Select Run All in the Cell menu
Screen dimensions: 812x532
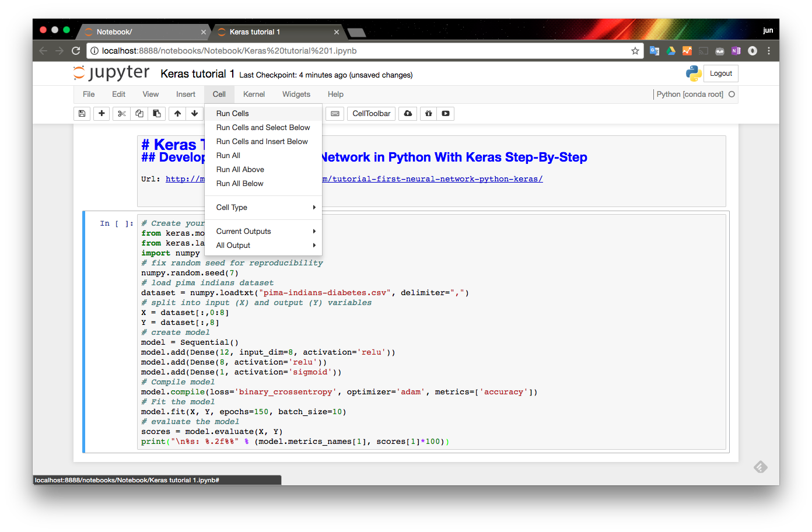tap(264, 156)
